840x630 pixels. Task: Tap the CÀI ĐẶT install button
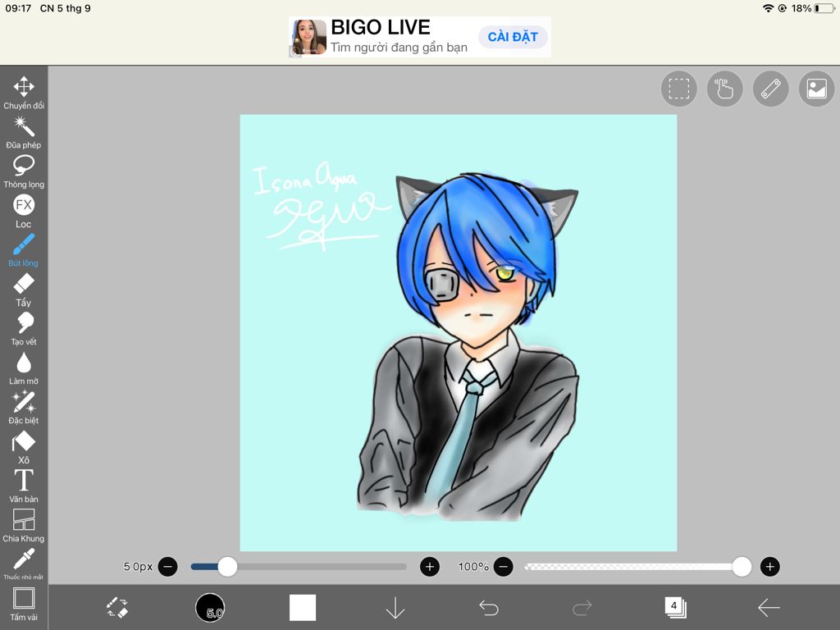[513, 36]
